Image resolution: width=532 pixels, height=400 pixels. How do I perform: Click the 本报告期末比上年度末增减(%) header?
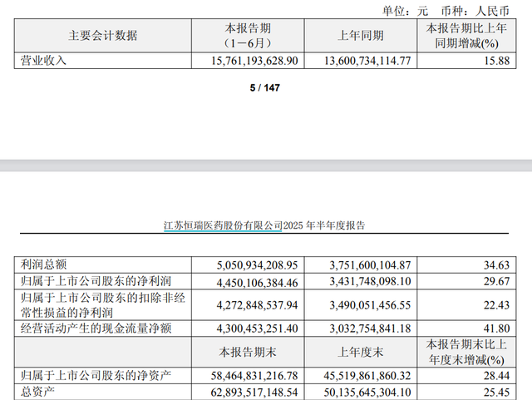[466, 352]
